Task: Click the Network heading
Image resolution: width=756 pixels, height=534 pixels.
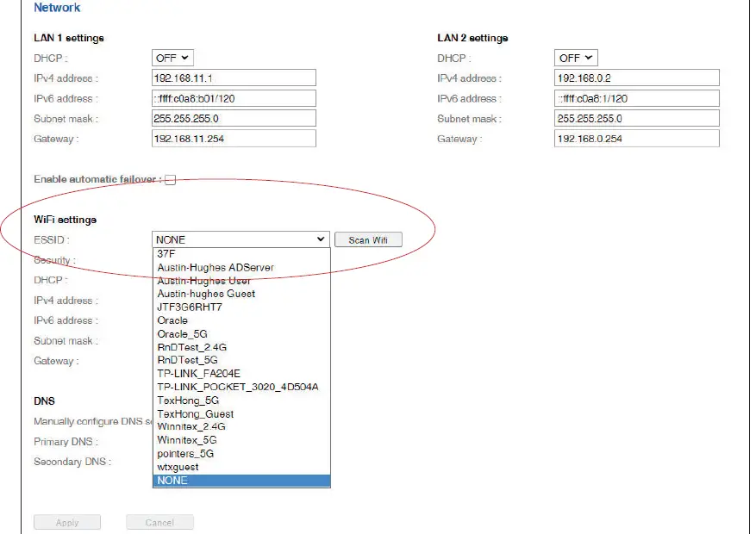Action: click(x=57, y=8)
